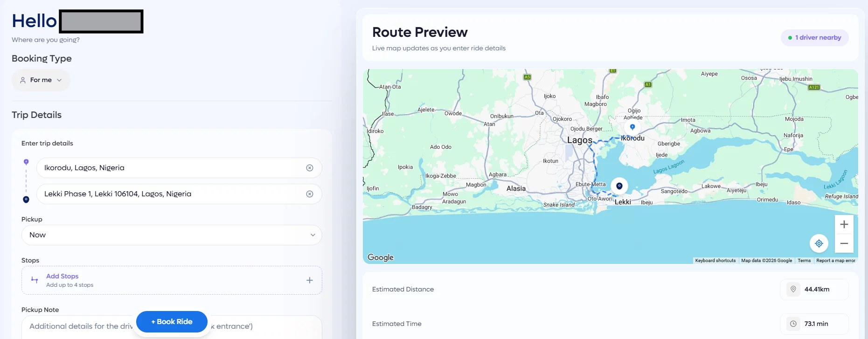Zoom in on the route map
The image size is (868, 339).
click(844, 224)
